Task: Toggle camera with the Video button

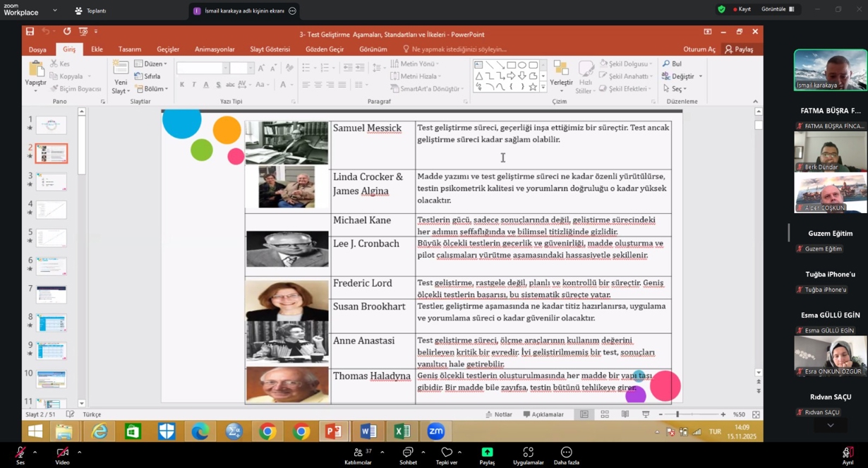Action: pos(62,452)
